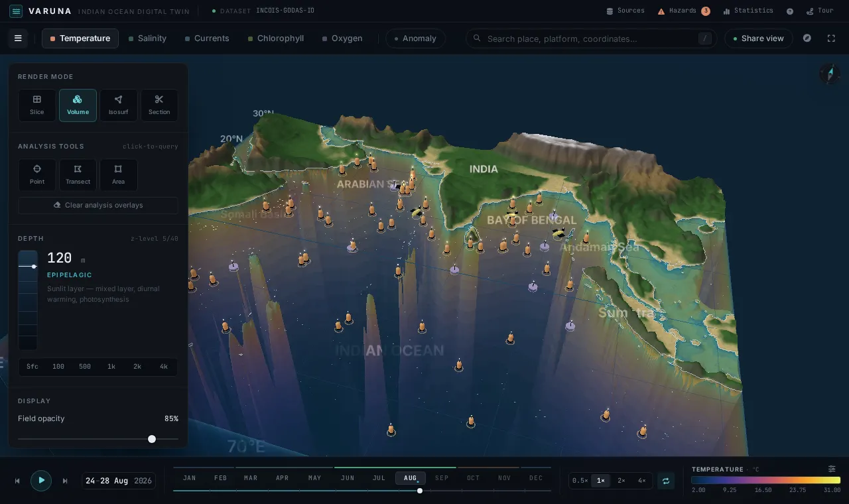The image size is (849, 504).
Task: Click the vertical depth slider handle
Action: (x=34, y=267)
